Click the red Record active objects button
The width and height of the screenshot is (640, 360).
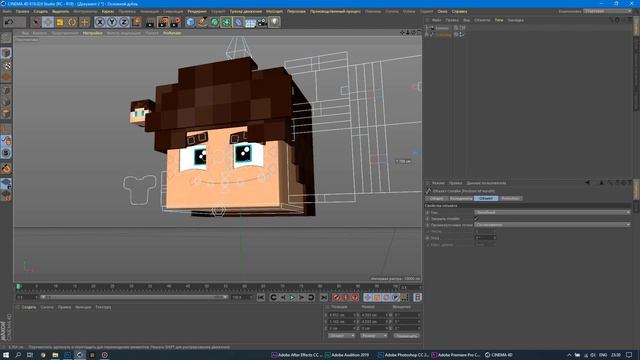click(336, 298)
